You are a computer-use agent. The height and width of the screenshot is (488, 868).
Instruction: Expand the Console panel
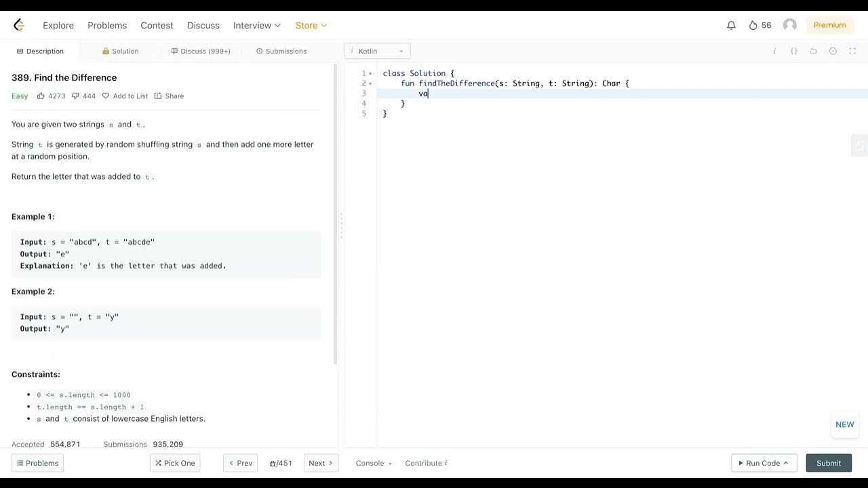tap(374, 463)
